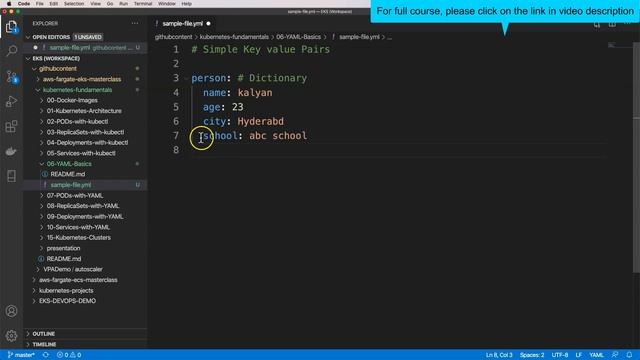This screenshot has height=360, width=640.
Task: Collapse kubernetes-fundamentals folder
Action: pyautogui.click(x=38, y=90)
